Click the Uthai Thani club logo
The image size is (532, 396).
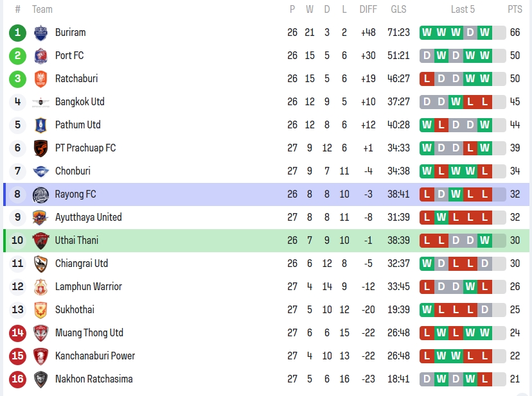[40, 241]
